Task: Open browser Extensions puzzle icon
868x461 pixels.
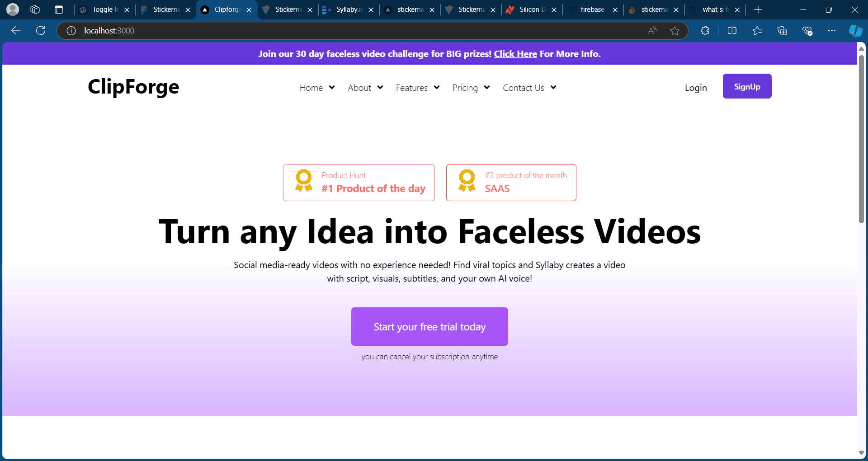Action: click(705, 30)
